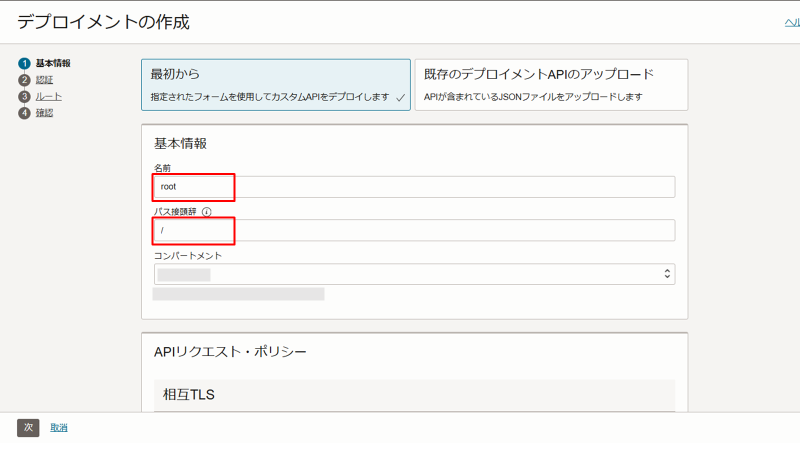
Task: Click the checkmark on 最初から card
Action: click(401, 97)
